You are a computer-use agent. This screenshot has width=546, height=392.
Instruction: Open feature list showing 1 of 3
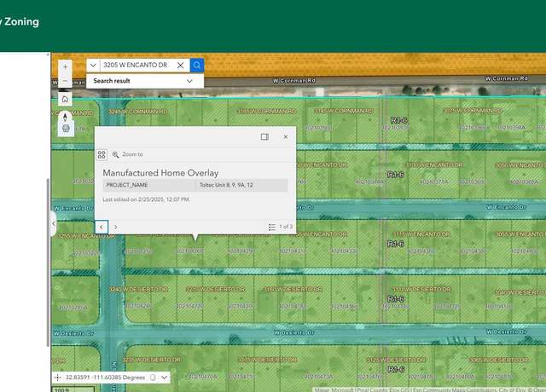[281, 227]
